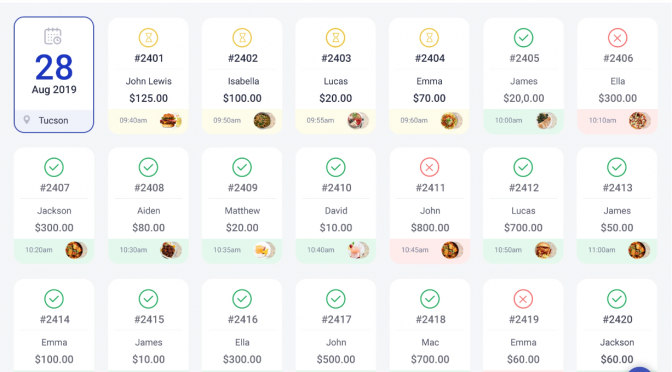Select the Tucson location selector

54,120
